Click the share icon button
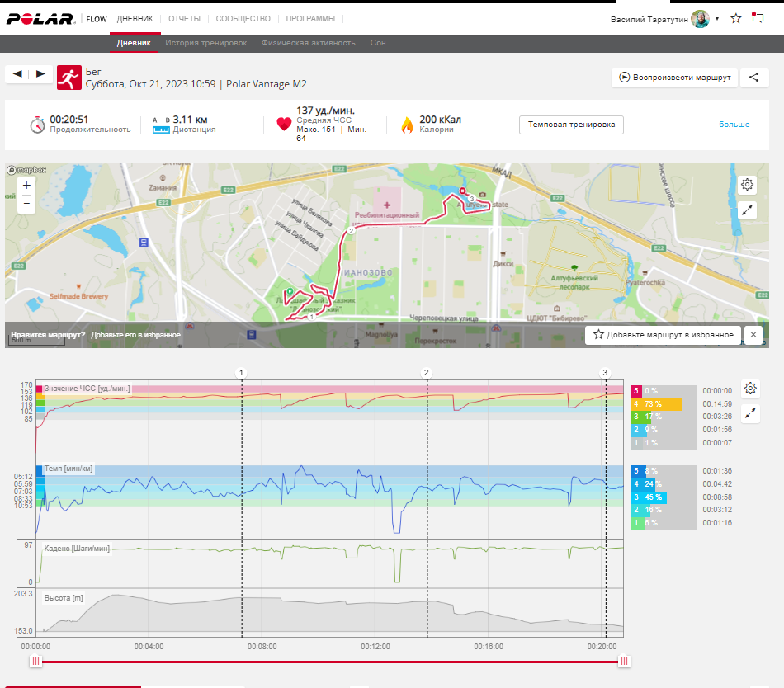784x688 pixels. [754, 78]
